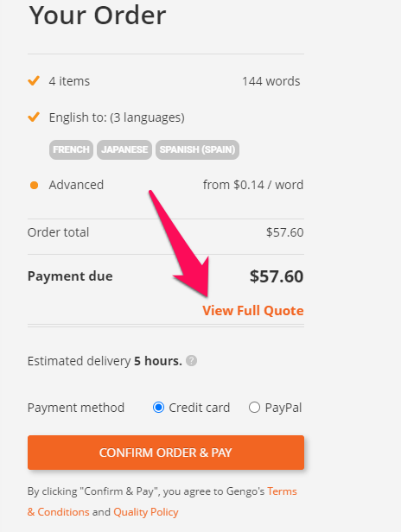Click the estimated delivery help question-mark icon

click(x=192, y=361)
